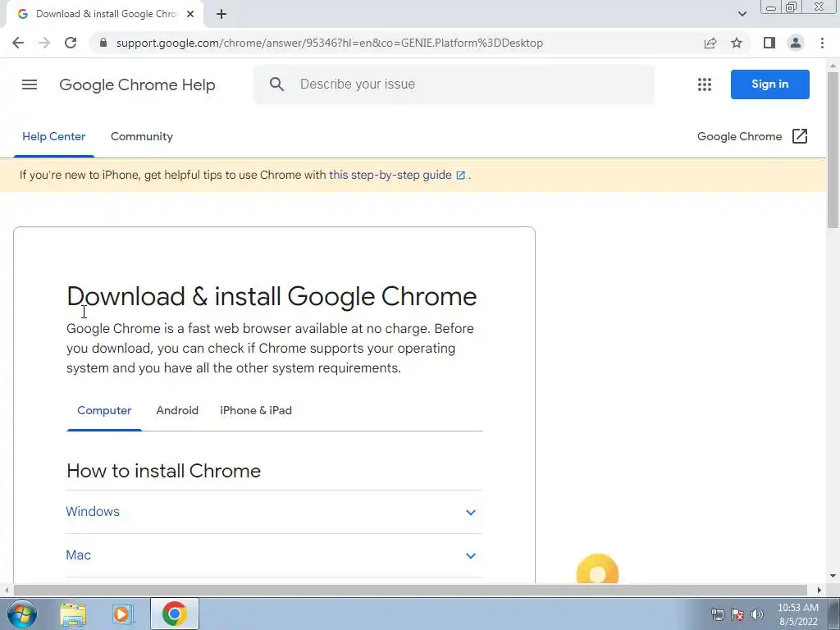
Task: Click the share this page icon
Action: [x=710, y=43]
